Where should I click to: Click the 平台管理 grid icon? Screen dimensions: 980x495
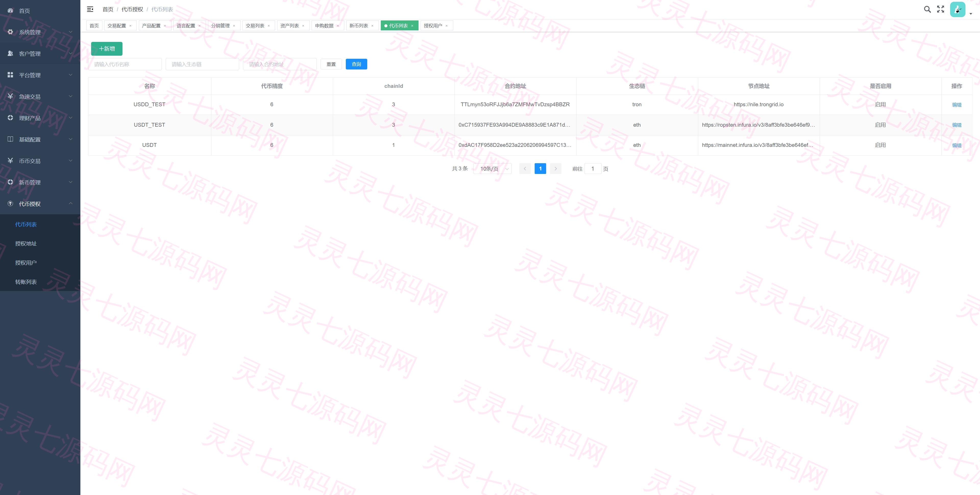(10, 75)
